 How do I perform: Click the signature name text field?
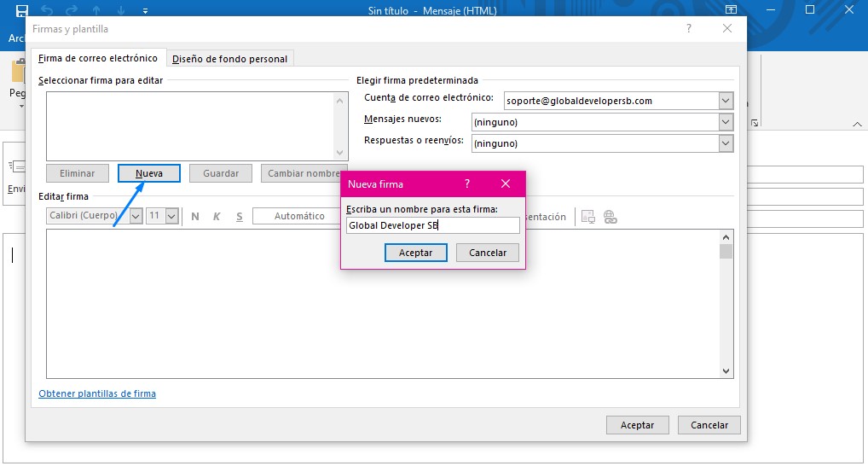(433, 225)
